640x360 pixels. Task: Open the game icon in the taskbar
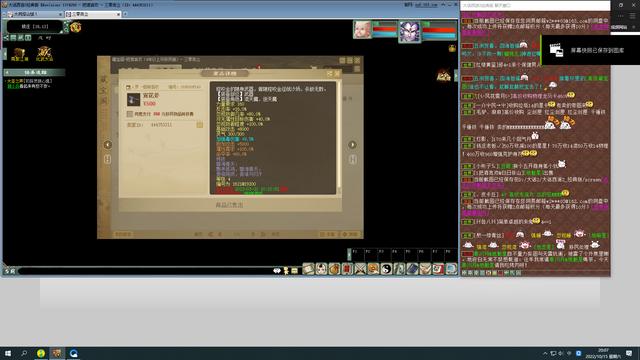pyautogui.click(x=57, y=353)
